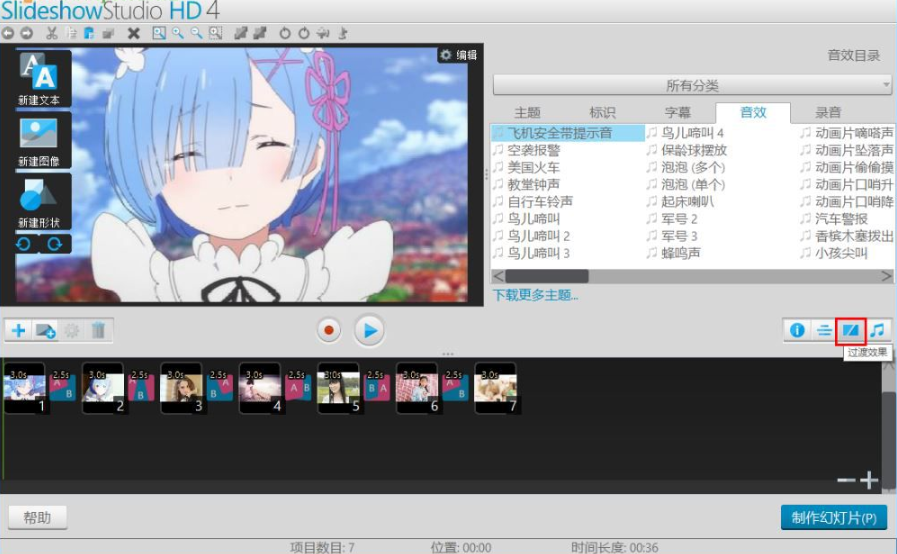Switch to the 录音 tab

(x=828, y=113)
